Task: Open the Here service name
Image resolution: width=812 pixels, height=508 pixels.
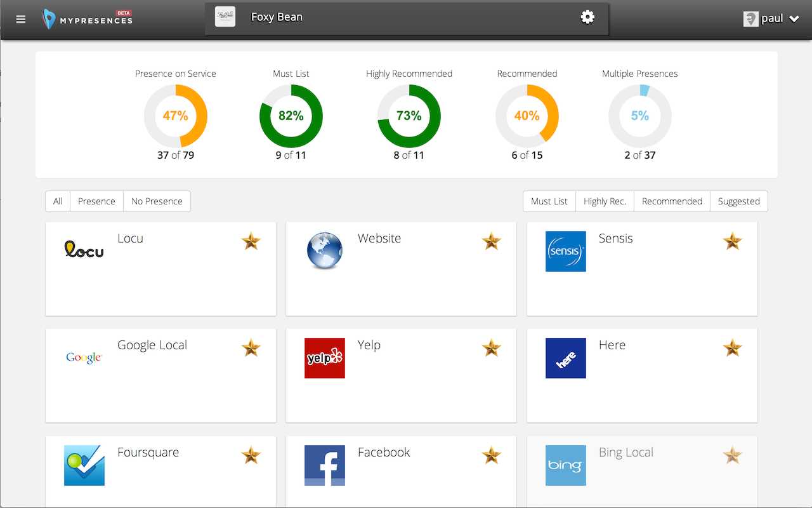Action: tap(612, 345)
